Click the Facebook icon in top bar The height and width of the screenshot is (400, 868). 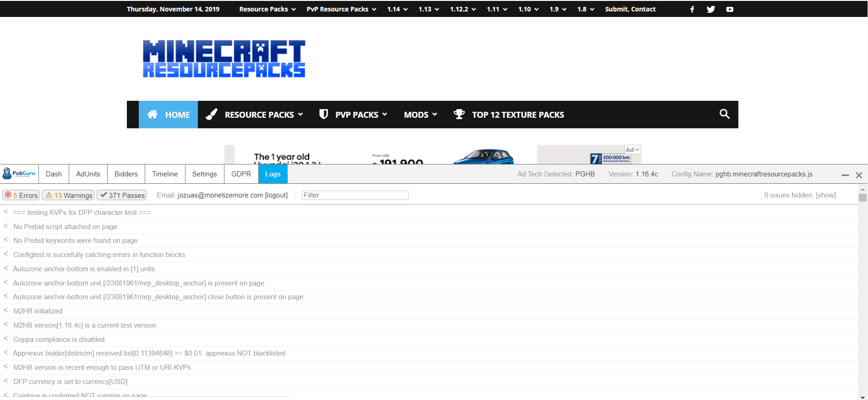[x=692, y=9]
